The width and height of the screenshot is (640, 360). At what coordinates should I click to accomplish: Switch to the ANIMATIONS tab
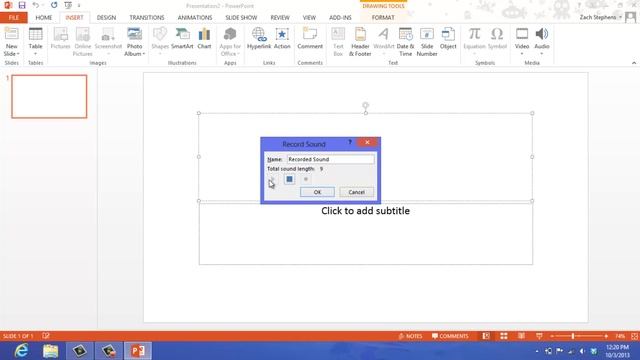(x=195, y=18)
